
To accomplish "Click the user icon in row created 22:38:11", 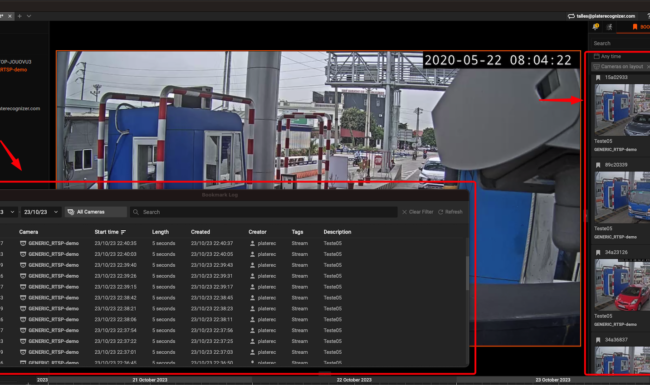I will 252,320.
